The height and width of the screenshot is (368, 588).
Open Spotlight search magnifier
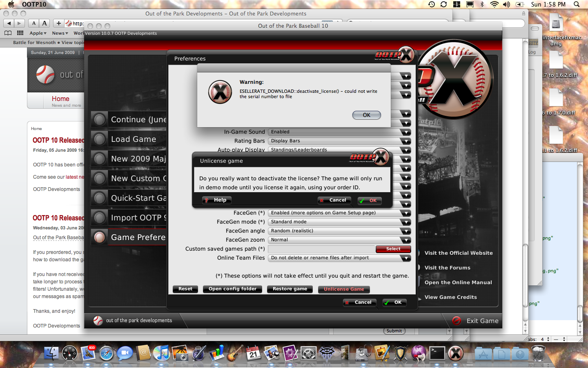point(577,4)
